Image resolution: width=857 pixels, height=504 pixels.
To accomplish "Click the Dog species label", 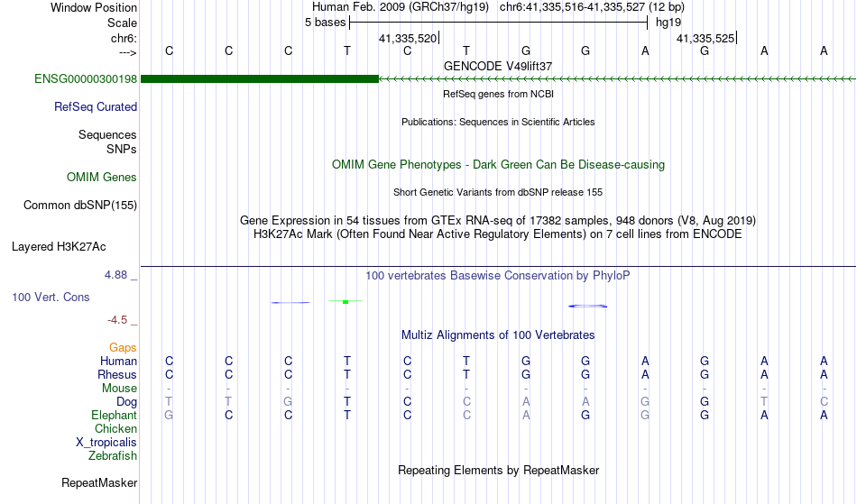I will tap(127, 402).
